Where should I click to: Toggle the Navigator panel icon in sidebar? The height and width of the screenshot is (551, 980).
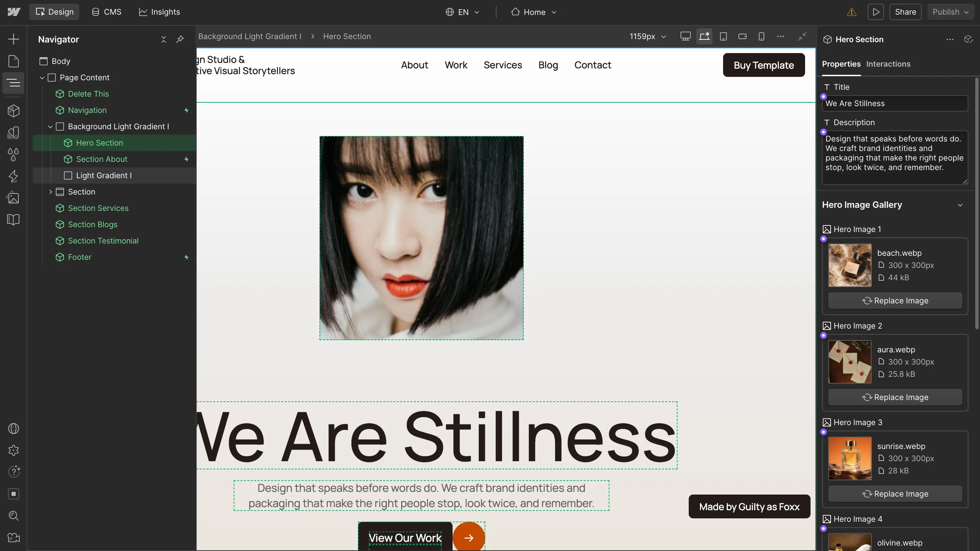pos(13,83)
